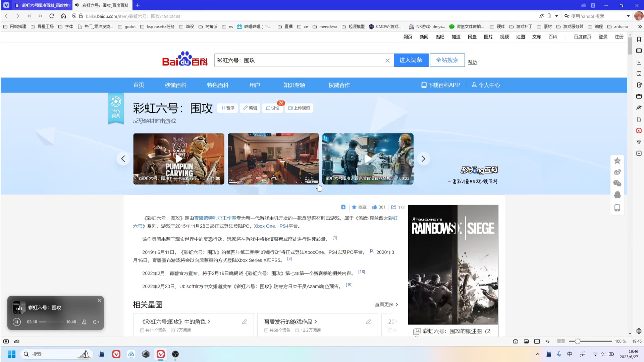Open the Reading List panel in the sidebar
644x362 pixels.
[639, 51]
